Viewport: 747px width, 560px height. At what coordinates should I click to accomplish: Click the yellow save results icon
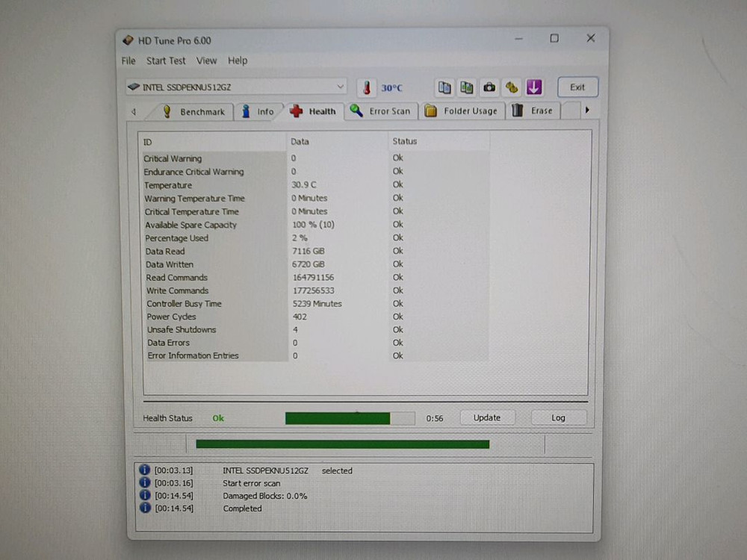[512, 87]
